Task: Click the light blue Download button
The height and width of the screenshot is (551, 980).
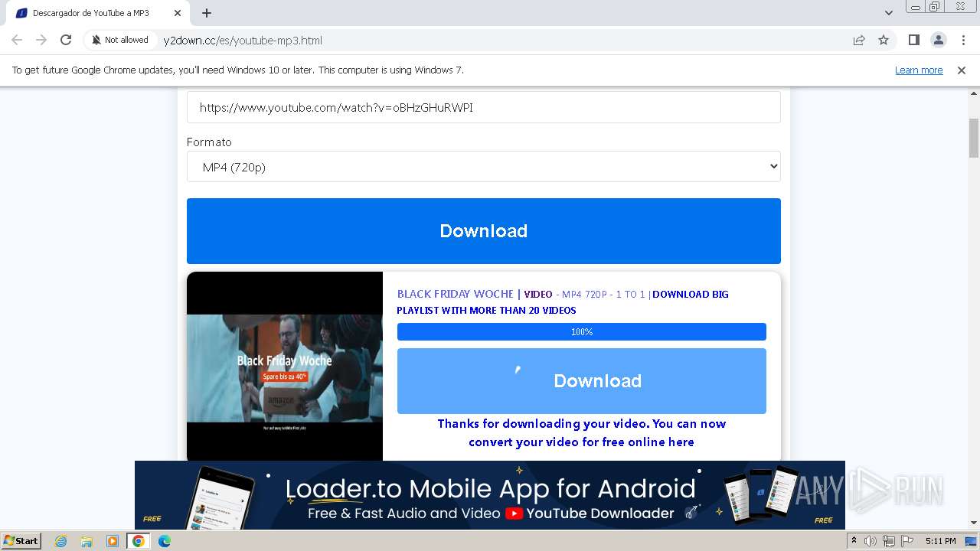Action: [582, 381]
